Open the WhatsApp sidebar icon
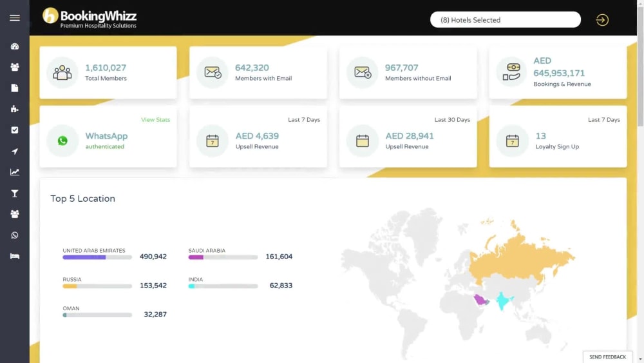Viewport: 644px width, 363px height. tap(15, 235)
